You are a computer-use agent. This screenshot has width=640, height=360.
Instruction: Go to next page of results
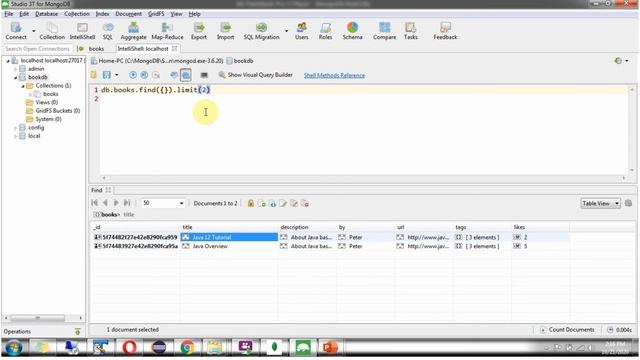116,203
